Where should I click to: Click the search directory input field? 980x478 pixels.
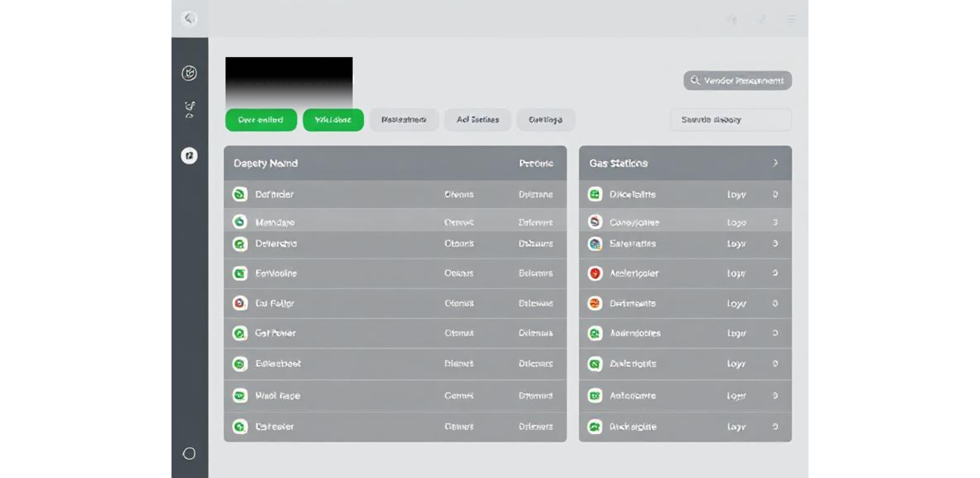(731, 120)
